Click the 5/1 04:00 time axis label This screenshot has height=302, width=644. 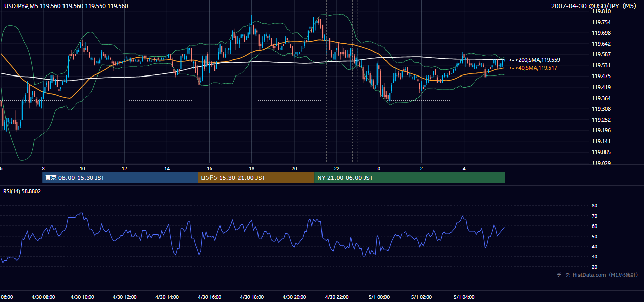point(464,297)
